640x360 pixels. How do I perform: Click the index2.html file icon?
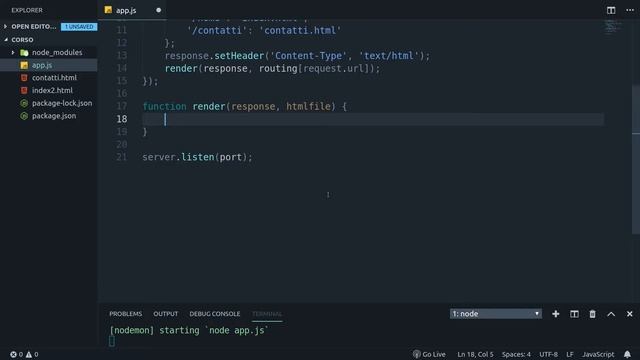coord(24,90)
